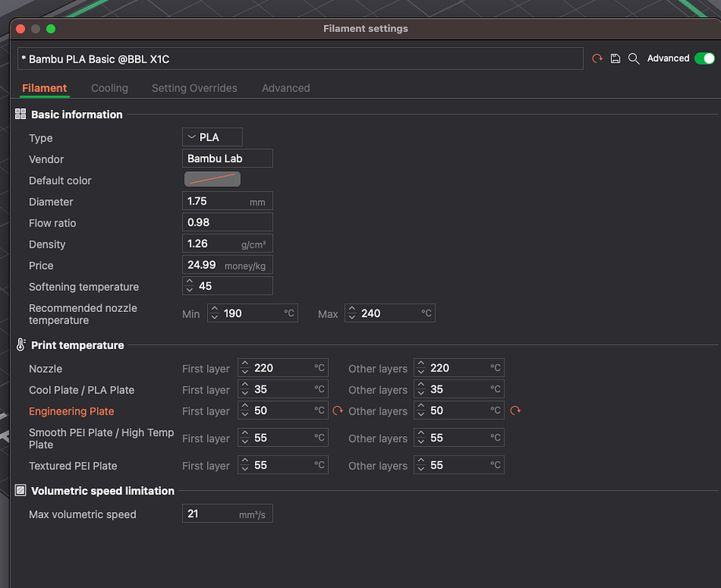Image resolution: width=721 pixels, height=588 pixels.
Task: Decrease Textured PEI Plate other layers temperature
Action: pos(421,470)
